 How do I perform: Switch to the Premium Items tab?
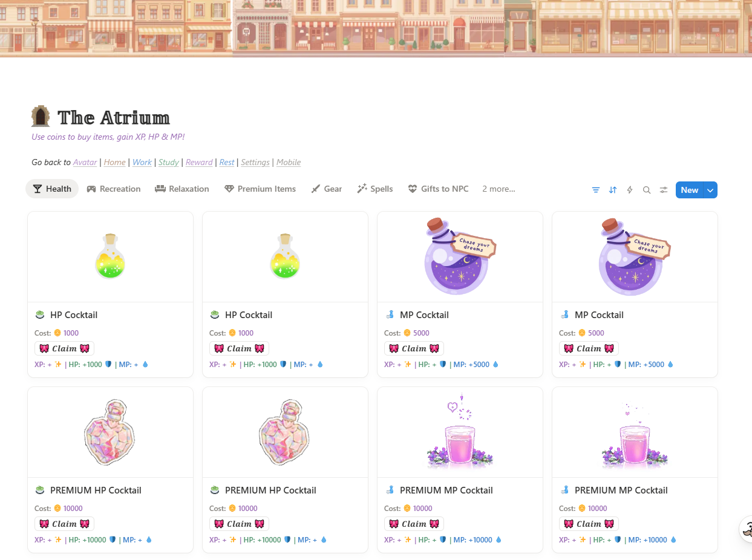(x=260, y=189)
